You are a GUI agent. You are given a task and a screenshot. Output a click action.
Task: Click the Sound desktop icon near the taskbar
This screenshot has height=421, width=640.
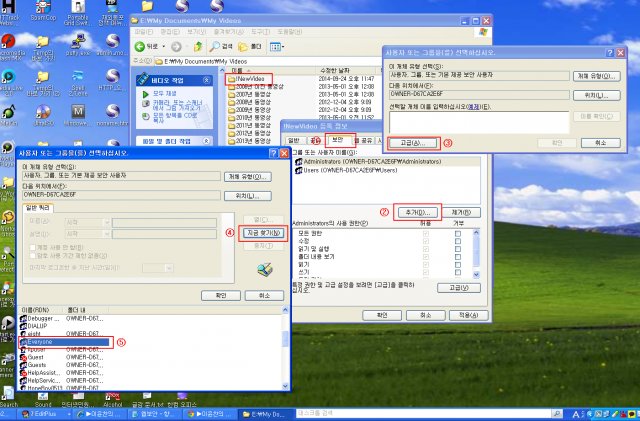43,400
